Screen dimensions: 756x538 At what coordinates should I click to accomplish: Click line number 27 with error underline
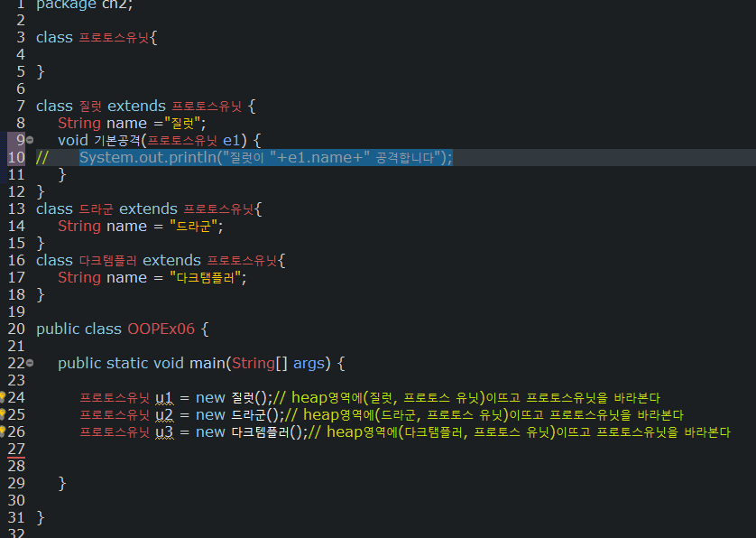(x=16, y=450)
